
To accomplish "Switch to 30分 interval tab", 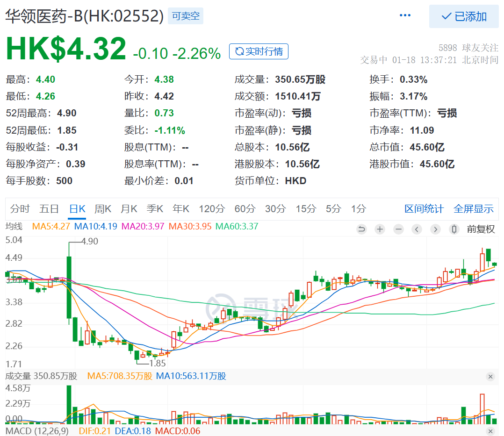I will coord(275,209).
